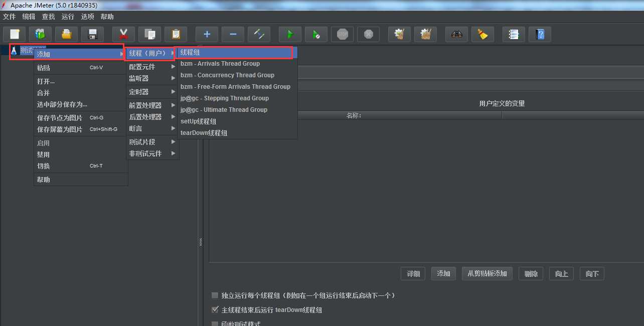
Task: Open the 运行 menu
Action: click(x=68, y=17)
